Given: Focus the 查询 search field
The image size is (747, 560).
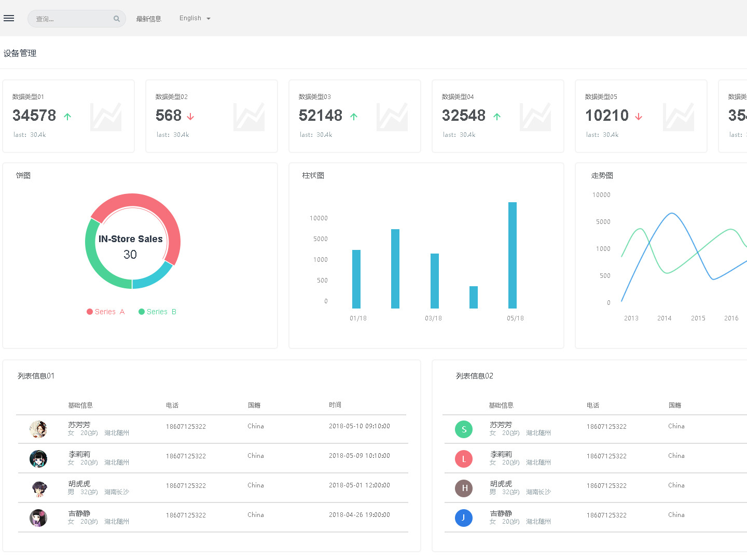Looking at the screenshot, I should pos(77,19).
